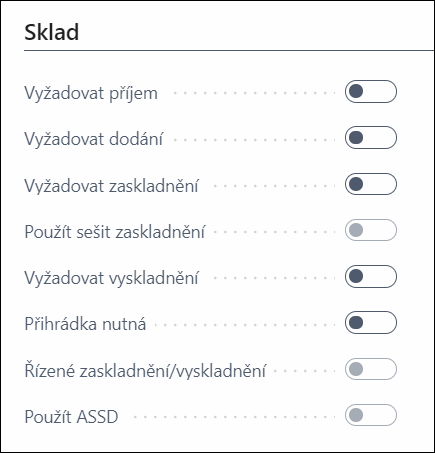The height and width of the screenshot is (453, 435).
Task: Toggle the Vyžadovat příjem switch
Action: point(371,91)
